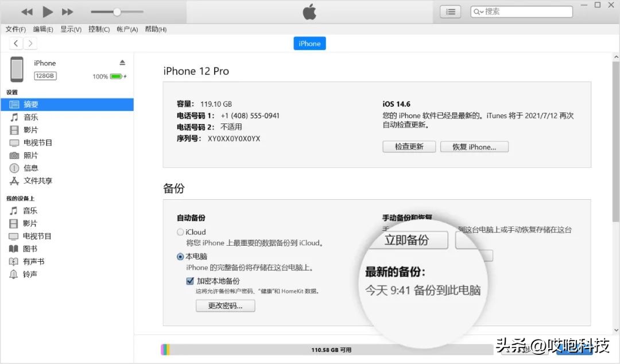Click the 立即备份 button

coord(408,240)
